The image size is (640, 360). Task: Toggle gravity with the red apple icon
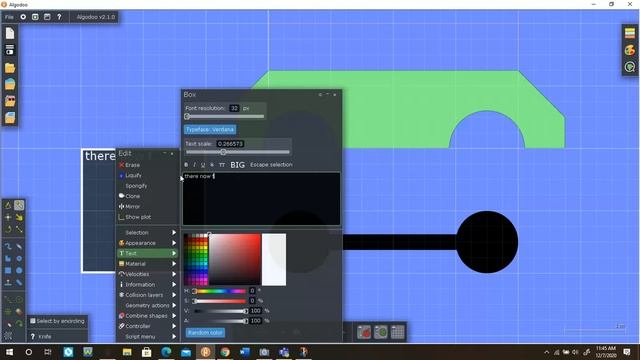(x=364, y=332)
